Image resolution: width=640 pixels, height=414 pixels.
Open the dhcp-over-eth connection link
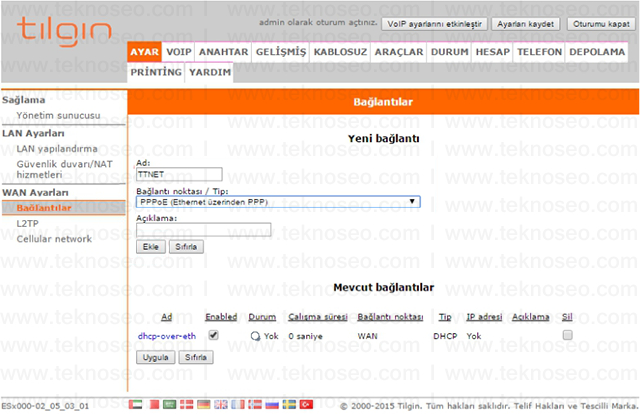tap(167, 336)
